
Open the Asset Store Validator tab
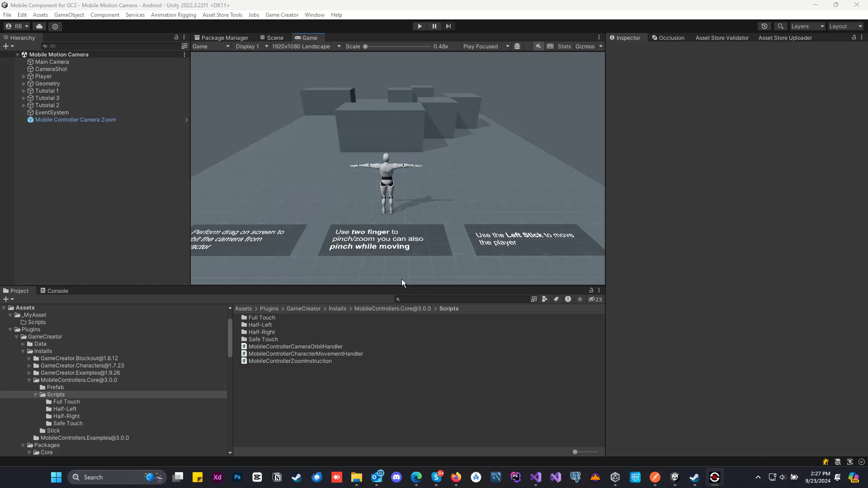(722, 38)
